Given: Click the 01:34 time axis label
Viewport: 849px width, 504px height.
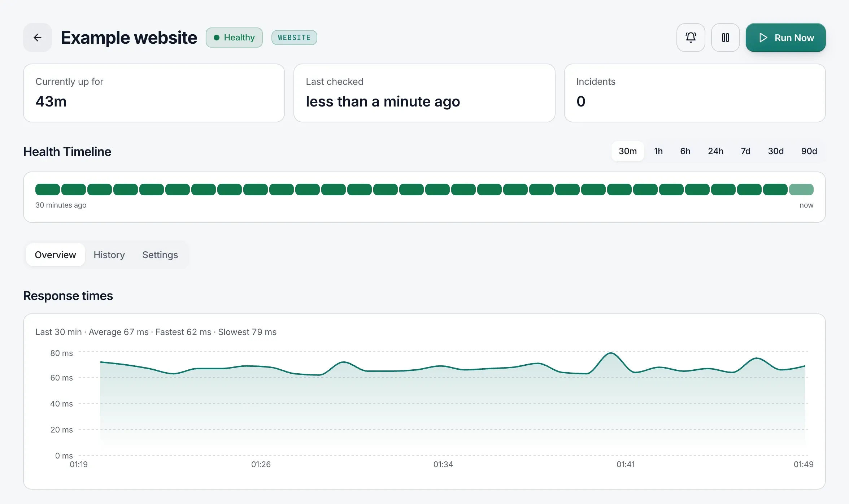Looking at the screenshot, I should (x=443, y=464).
